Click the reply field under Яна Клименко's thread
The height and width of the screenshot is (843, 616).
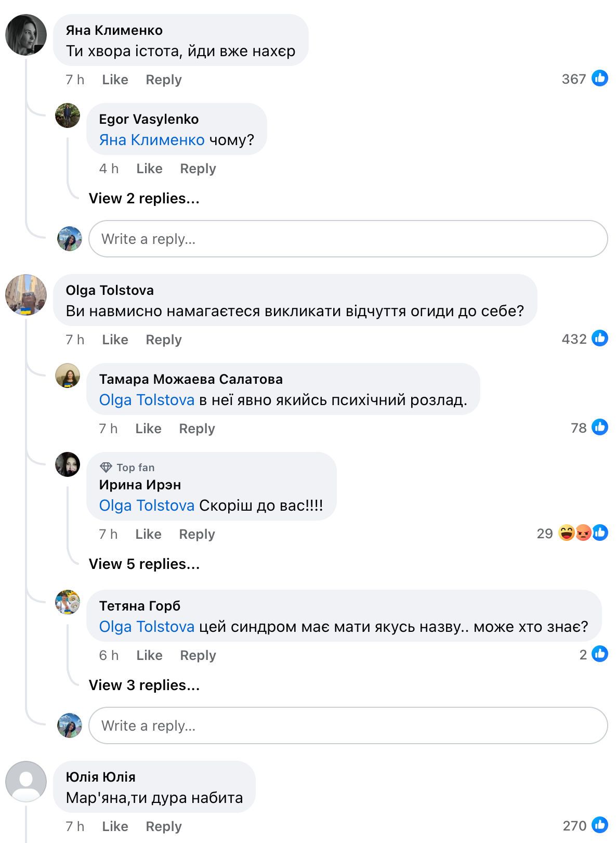348,239
